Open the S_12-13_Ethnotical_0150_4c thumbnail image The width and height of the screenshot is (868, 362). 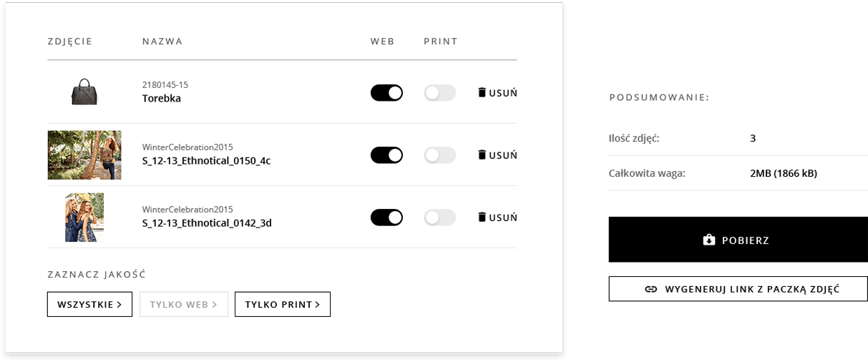click(x=84, y=155)
